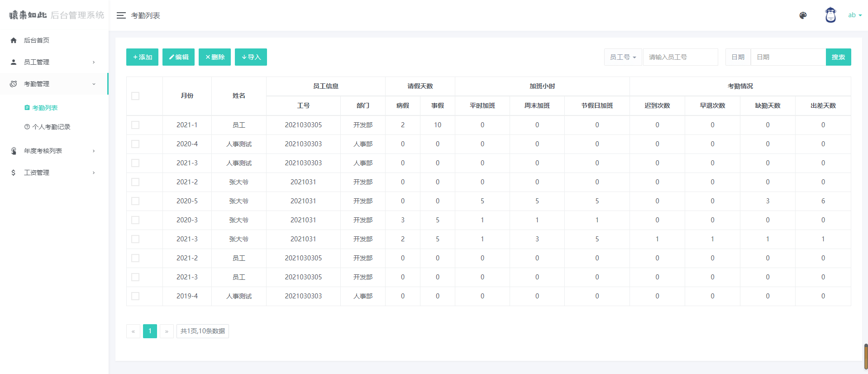Click the vertical scrollbar thumb
Image resolution: width=868 pixels, height=374 pixels.
click(x=866, y=356)
